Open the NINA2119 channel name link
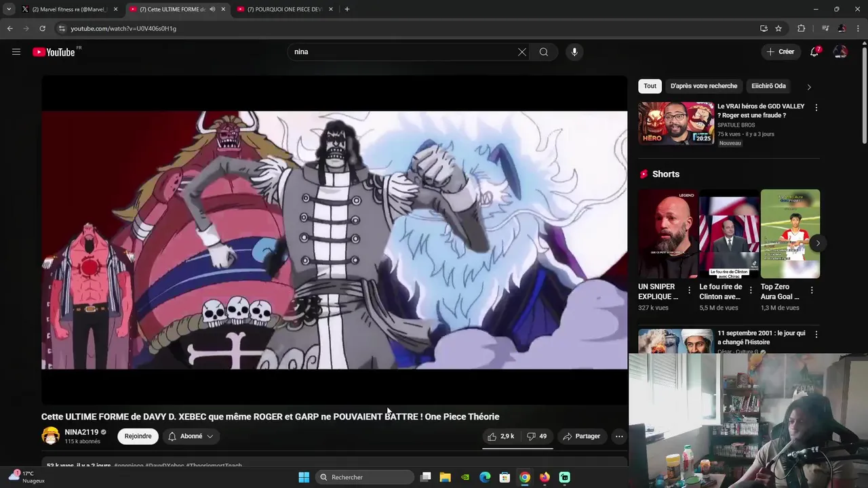Screen dimensions: 868x488 click(81, 432)
